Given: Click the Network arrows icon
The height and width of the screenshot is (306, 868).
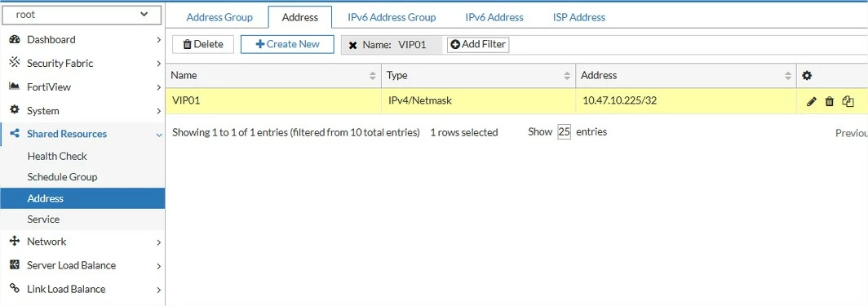Looking at the screenshot, I should (15, 242).
